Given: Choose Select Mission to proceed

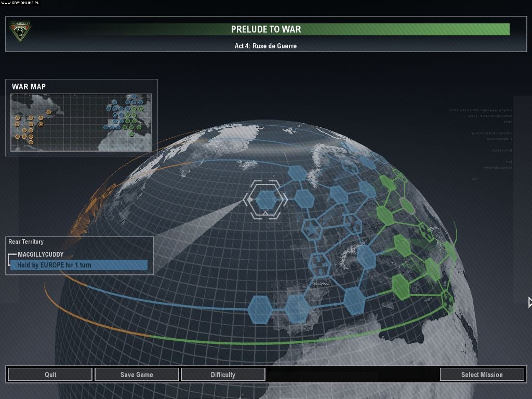Looking at the screenshot, I should [482, 375].
